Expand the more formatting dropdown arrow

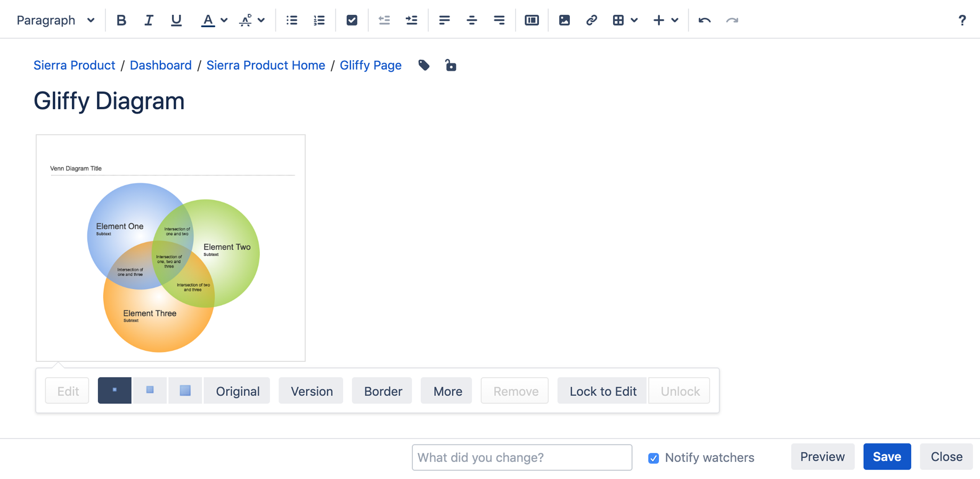click(x=262, y=20)
